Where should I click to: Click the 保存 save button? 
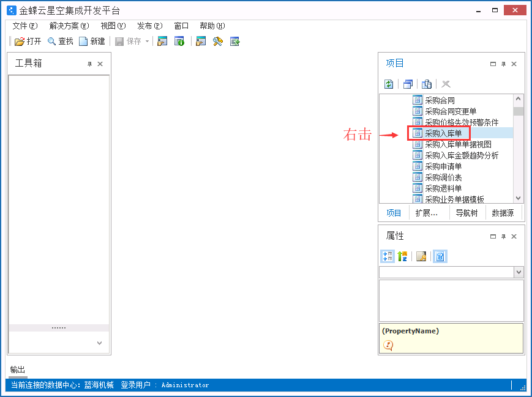click(128, 42)
